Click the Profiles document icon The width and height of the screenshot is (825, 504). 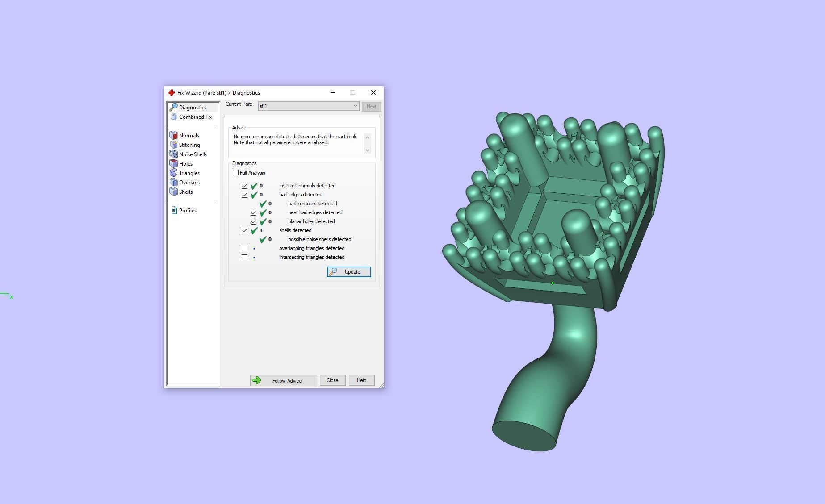click(174, 211)
